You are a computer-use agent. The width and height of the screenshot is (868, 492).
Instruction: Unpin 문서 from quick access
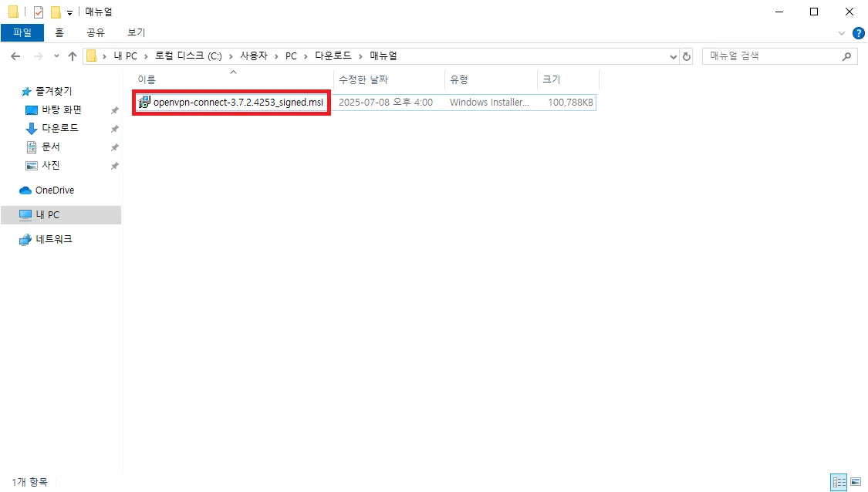coord(114,147)
